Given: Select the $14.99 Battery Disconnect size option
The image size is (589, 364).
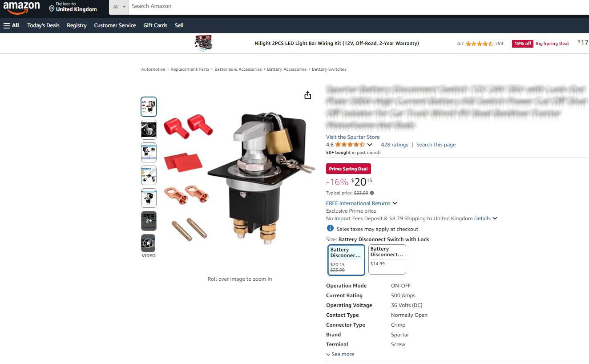Looking at the screenshot, I should point(387,259).
